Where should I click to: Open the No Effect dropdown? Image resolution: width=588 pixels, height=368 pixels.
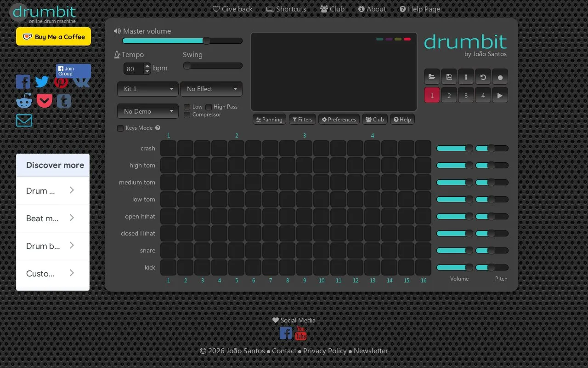211,89
